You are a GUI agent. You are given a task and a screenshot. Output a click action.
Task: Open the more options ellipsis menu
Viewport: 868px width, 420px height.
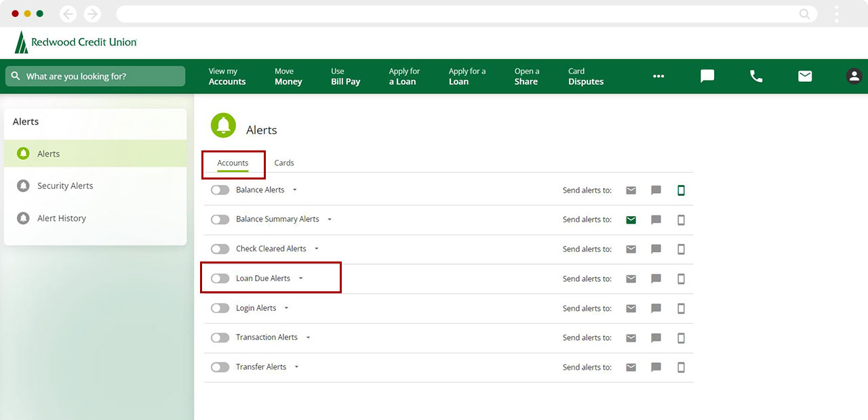coord(658,77)
